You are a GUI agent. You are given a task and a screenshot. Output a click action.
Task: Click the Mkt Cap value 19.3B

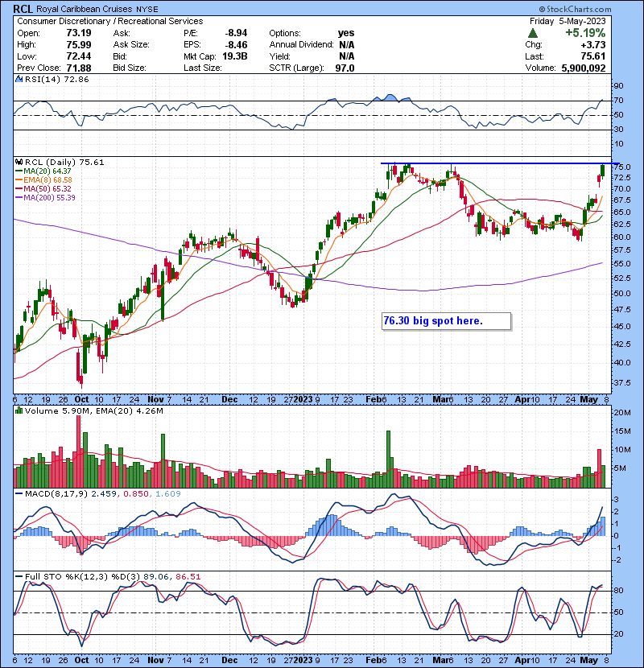tap(234, 56)
